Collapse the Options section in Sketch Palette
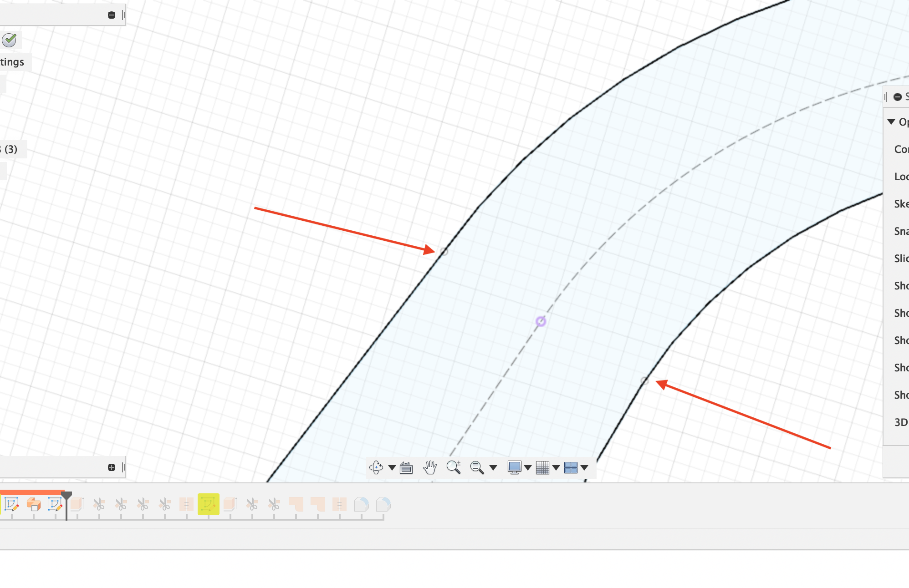 click(892, 122)
